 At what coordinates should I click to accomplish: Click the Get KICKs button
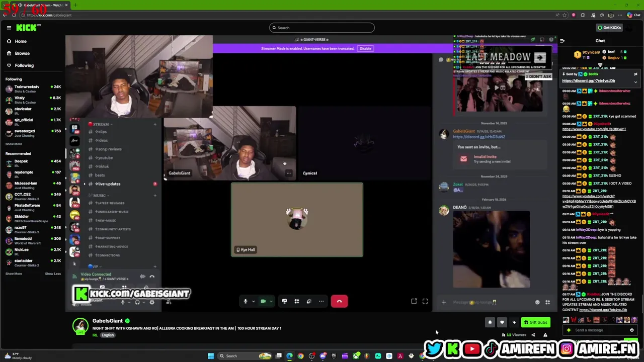pos(609,28)
